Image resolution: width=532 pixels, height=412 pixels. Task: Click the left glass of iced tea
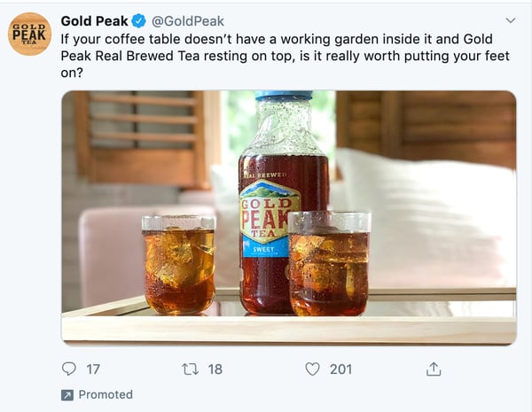[178, 264]
